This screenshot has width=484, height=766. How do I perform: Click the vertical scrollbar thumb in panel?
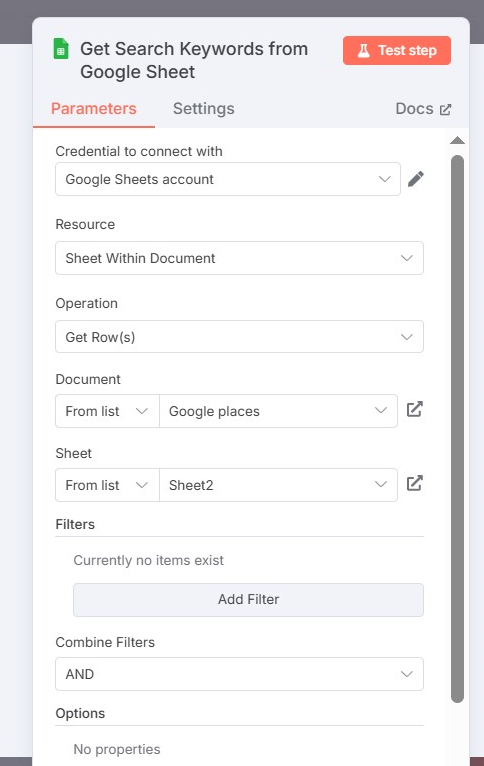[457, 428]
